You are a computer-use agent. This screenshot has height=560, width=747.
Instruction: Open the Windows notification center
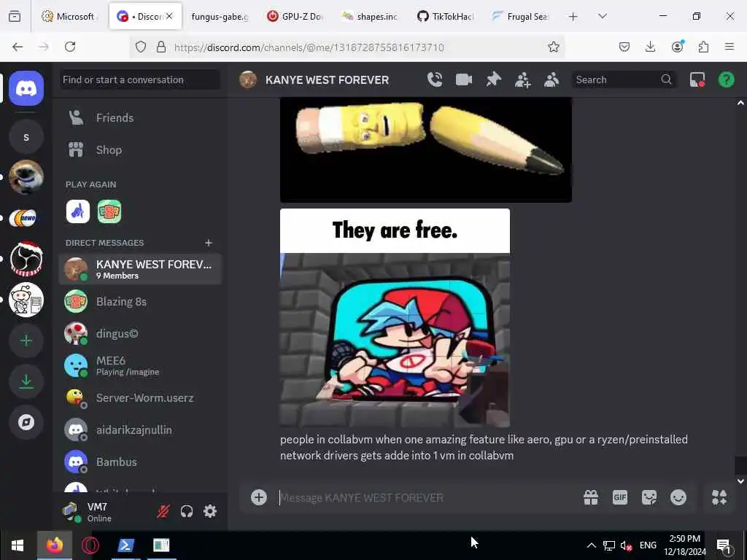click(724, 545)
